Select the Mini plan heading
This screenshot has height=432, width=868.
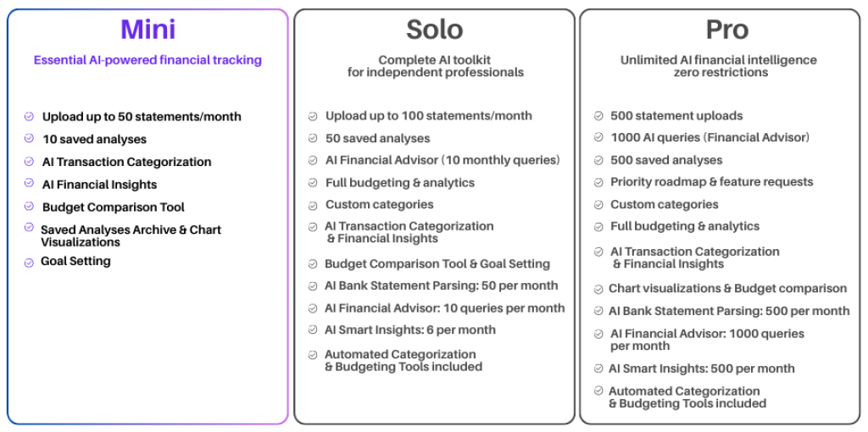tap(147, 30)
